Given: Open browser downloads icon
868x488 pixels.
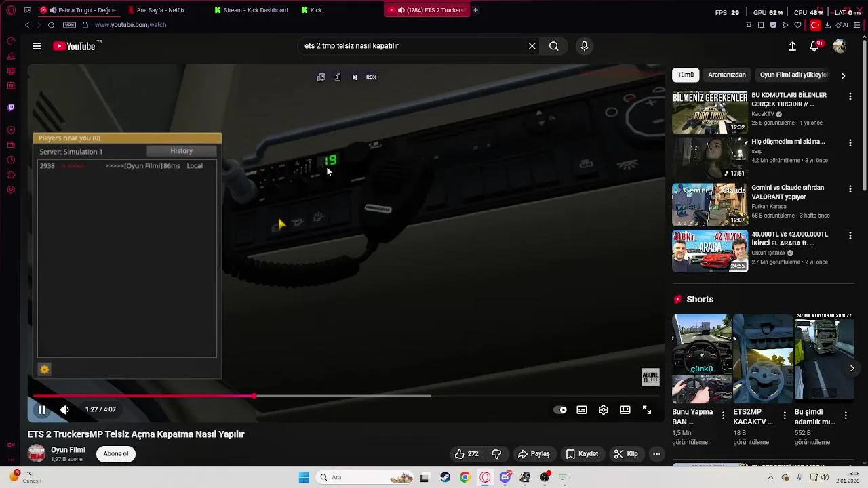Looking at the screenshot, I should 827,25.
